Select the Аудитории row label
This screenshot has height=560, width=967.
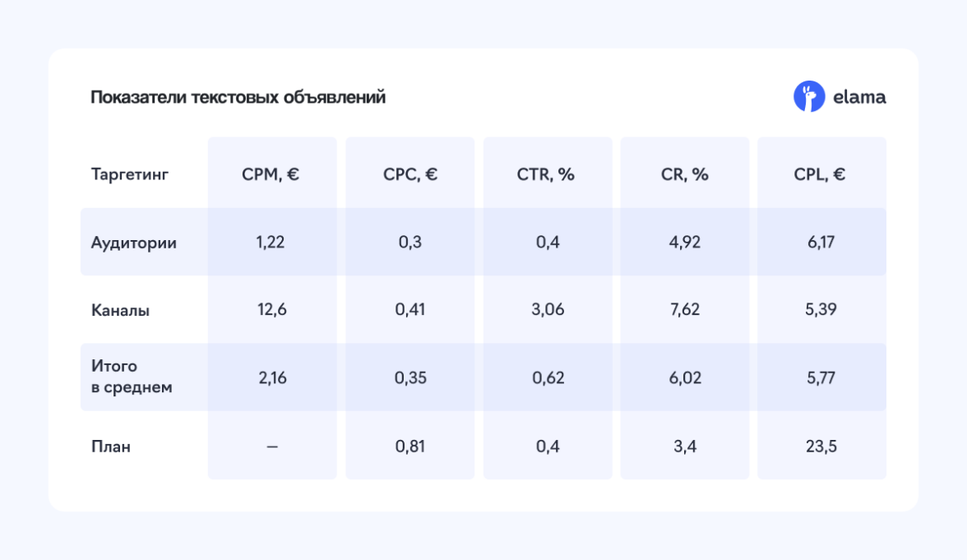point(133,243)
